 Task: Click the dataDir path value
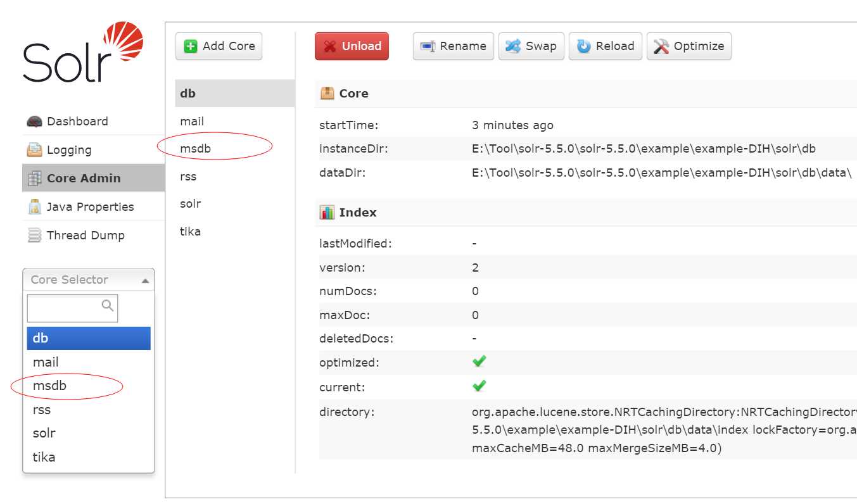662,172
